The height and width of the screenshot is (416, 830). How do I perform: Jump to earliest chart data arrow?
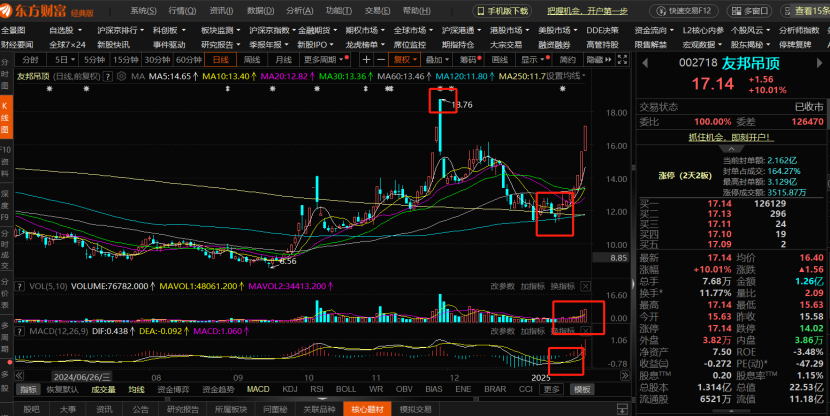[20, 376]
